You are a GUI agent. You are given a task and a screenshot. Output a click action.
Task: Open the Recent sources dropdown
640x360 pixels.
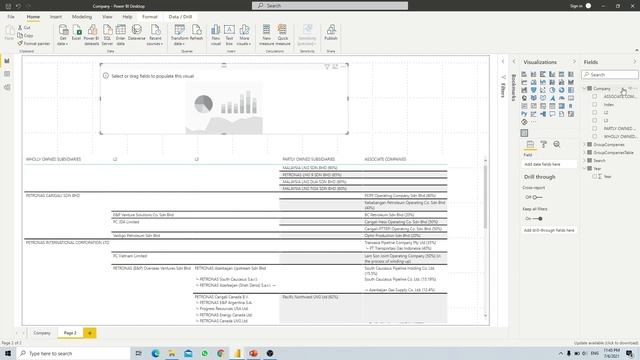155,34
